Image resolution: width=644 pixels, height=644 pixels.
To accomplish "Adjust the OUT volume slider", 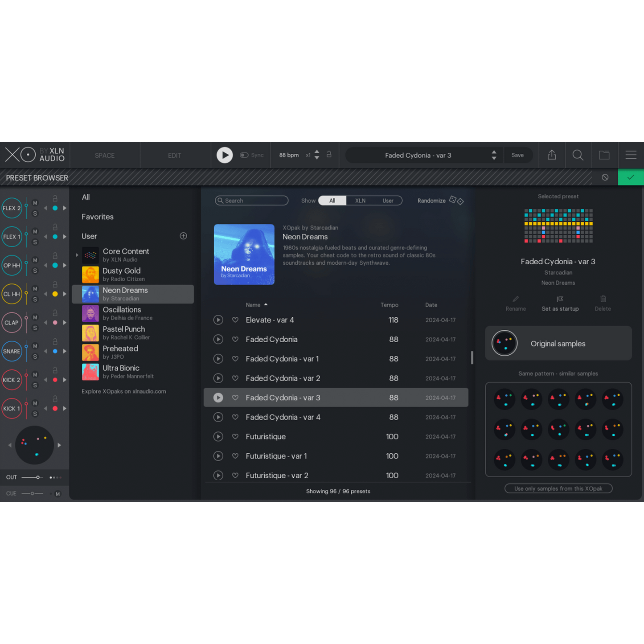I will click(x=38, y=477).
